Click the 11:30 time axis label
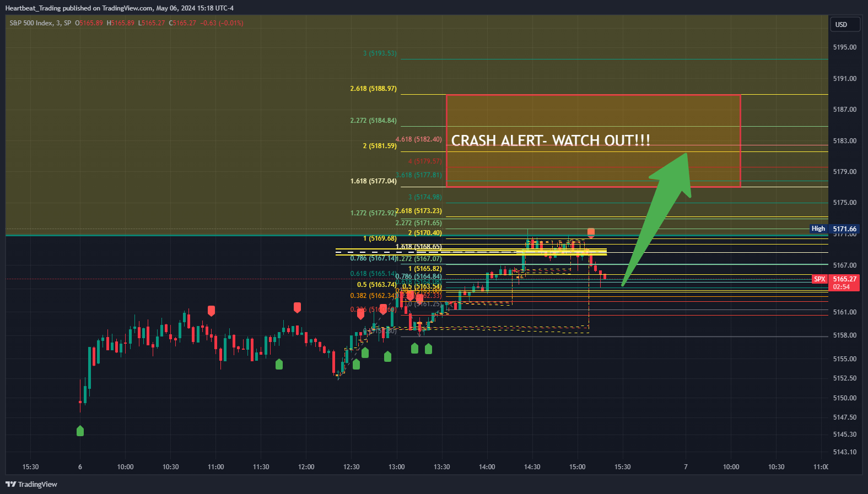The image size is (868, 494). pos(261,467)
